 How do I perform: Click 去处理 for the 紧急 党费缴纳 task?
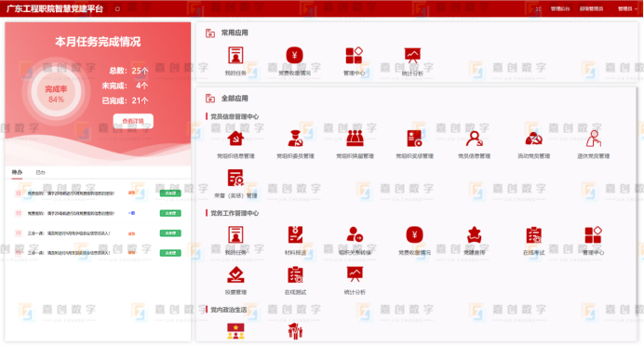(x=170, y=193)
